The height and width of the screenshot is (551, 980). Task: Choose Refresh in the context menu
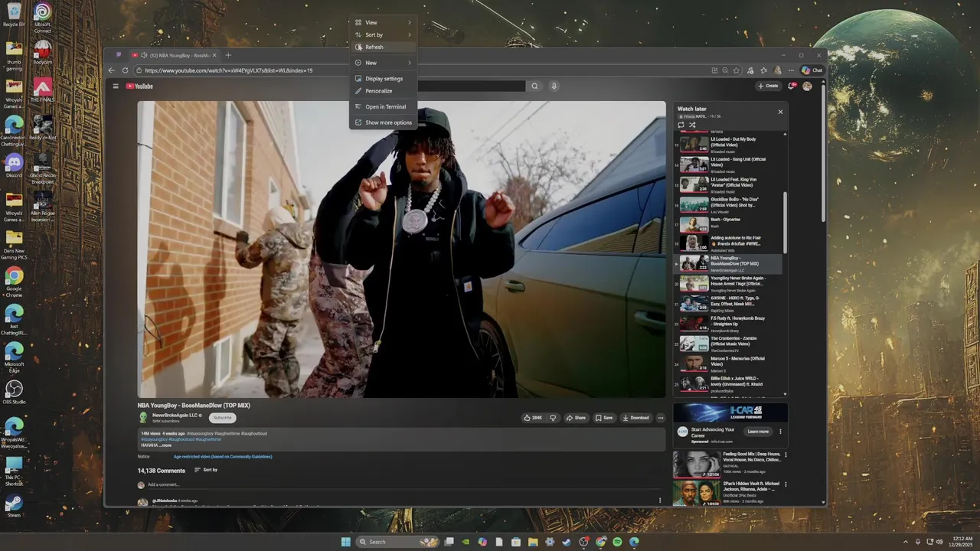click(384, 47)
